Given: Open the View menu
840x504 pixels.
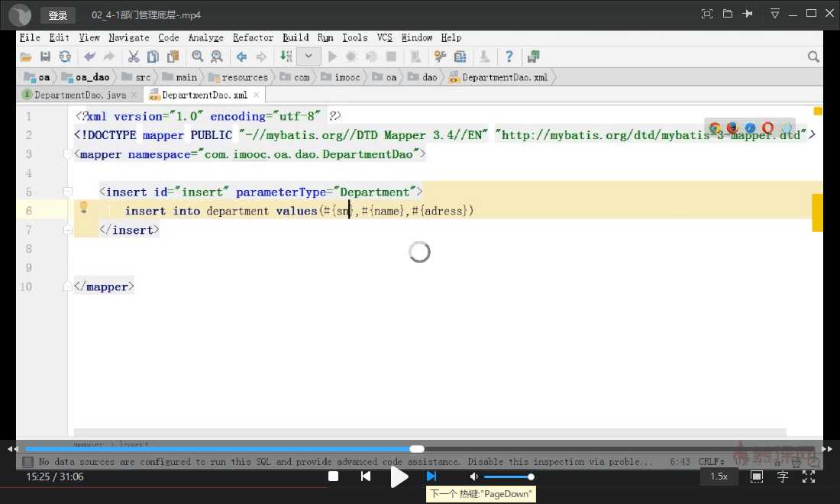Looking at the screenshot, I should point(89,37).
